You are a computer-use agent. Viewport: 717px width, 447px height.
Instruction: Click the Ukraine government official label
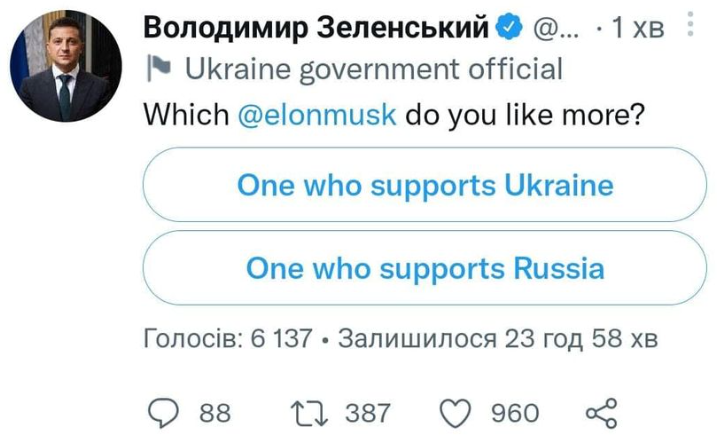(374, 70)
